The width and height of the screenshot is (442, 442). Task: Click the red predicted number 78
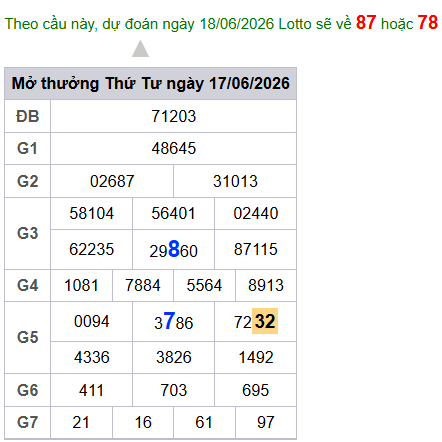[x=428, y=23]
